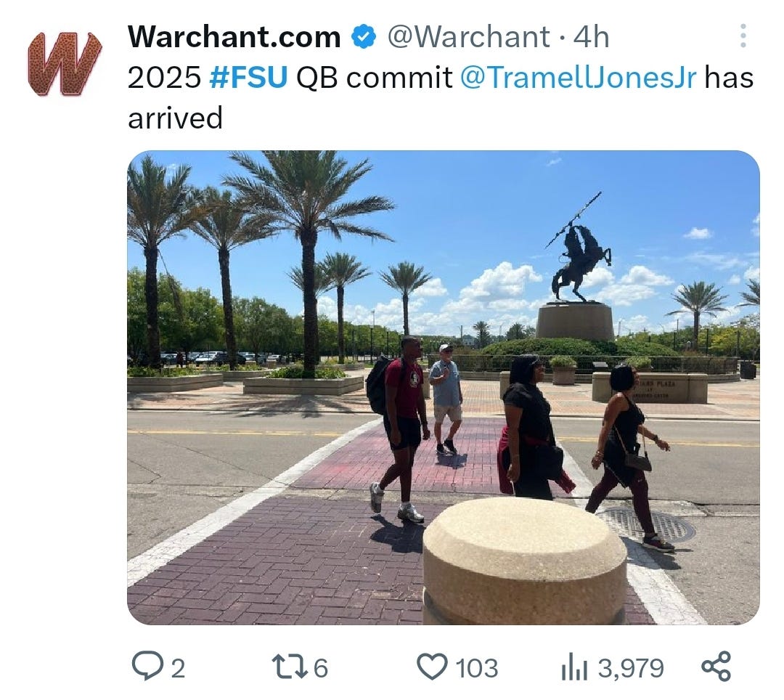The width and height of the screenshot is (784, 700).
Task: Click the Warchant.com display name
Action: click(234, 37)
